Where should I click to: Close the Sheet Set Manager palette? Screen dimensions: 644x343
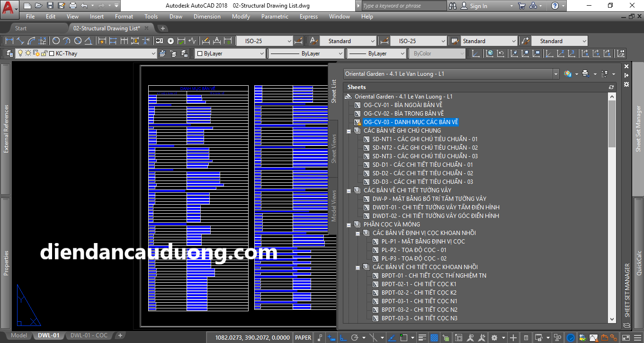(x=626, y=67)
